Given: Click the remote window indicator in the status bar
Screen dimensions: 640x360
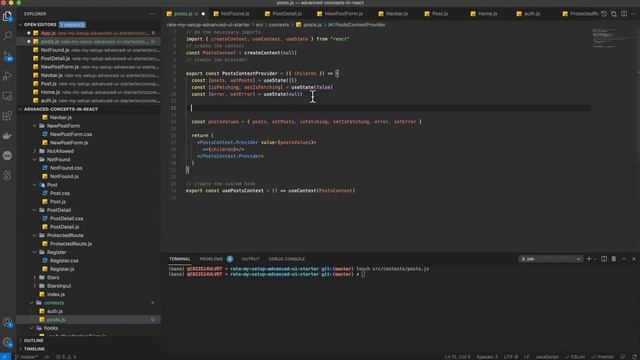Looking at the screenshot, I should pyautogui.click(x=5, y=357).
